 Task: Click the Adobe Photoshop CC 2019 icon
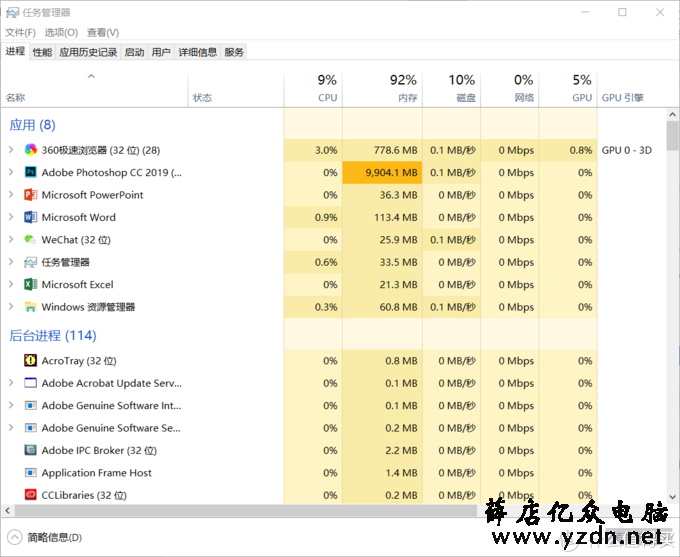30,172
